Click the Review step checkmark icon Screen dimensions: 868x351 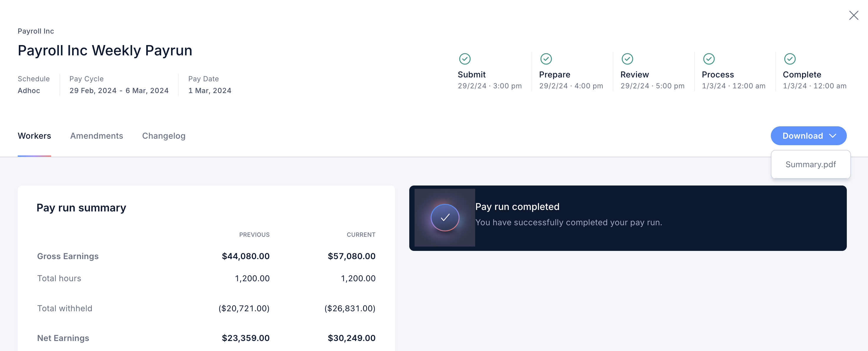point(627,59)
